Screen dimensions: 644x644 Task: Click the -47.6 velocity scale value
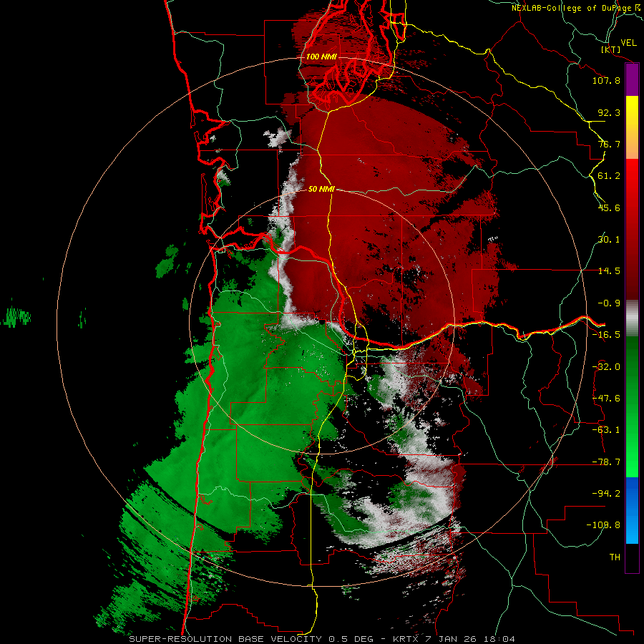[606, 399]
